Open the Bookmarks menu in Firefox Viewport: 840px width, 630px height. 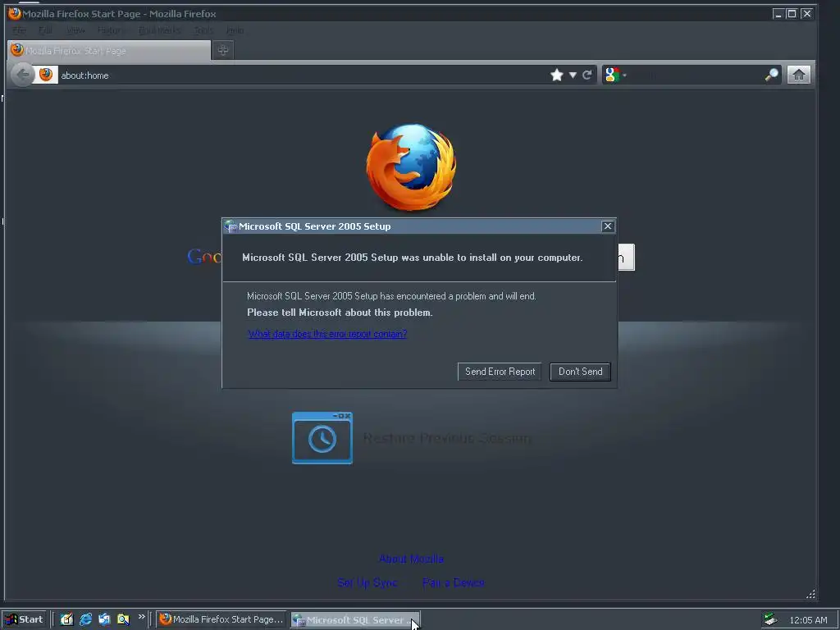click(x=159, y=30)
